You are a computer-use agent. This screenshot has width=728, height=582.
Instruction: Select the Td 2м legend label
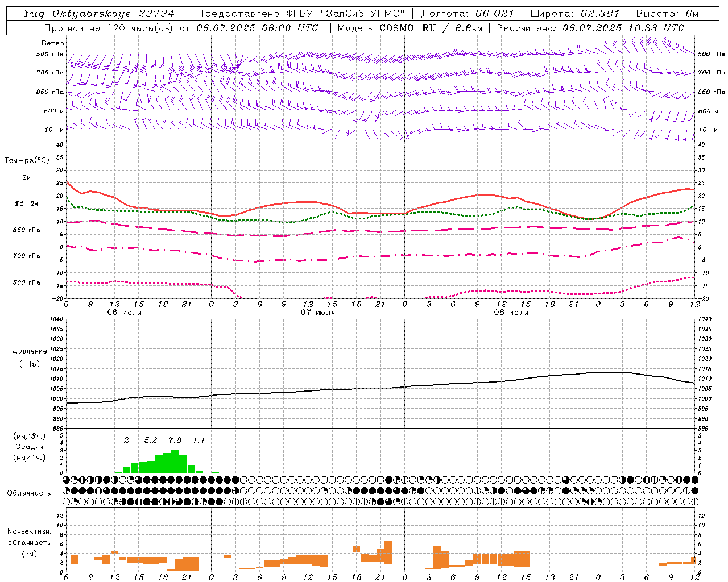point(26,203)
